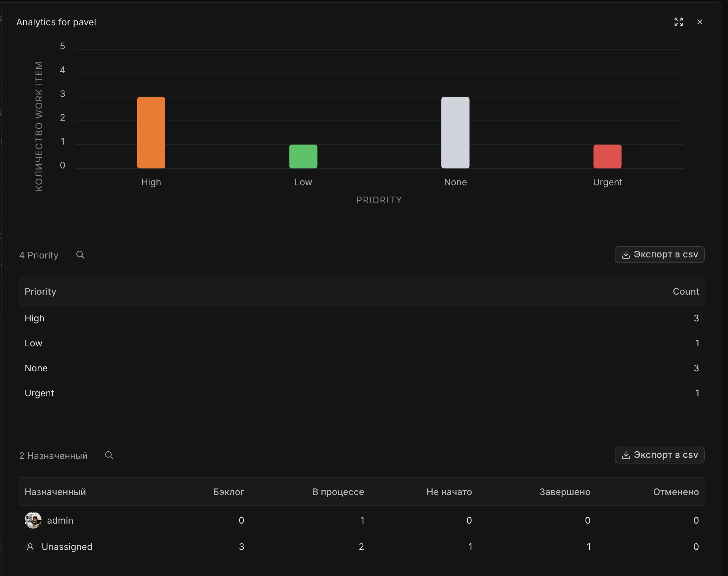Image resolution: width=728 pixels, height=576 pixels.
Task: Select the None priority bar in chart
Action: click(455, 133)
